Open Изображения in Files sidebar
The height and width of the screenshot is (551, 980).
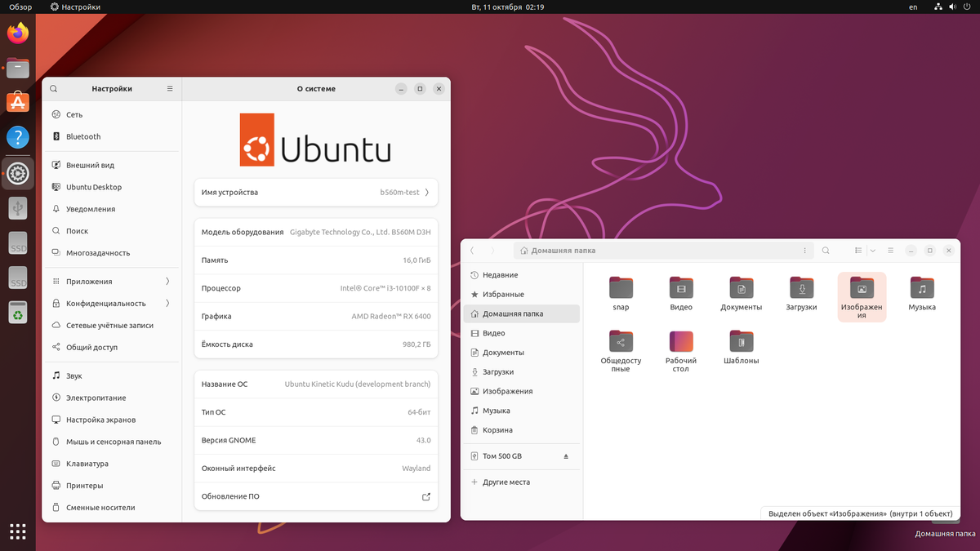pyautogui.click(x=522, y=391)
